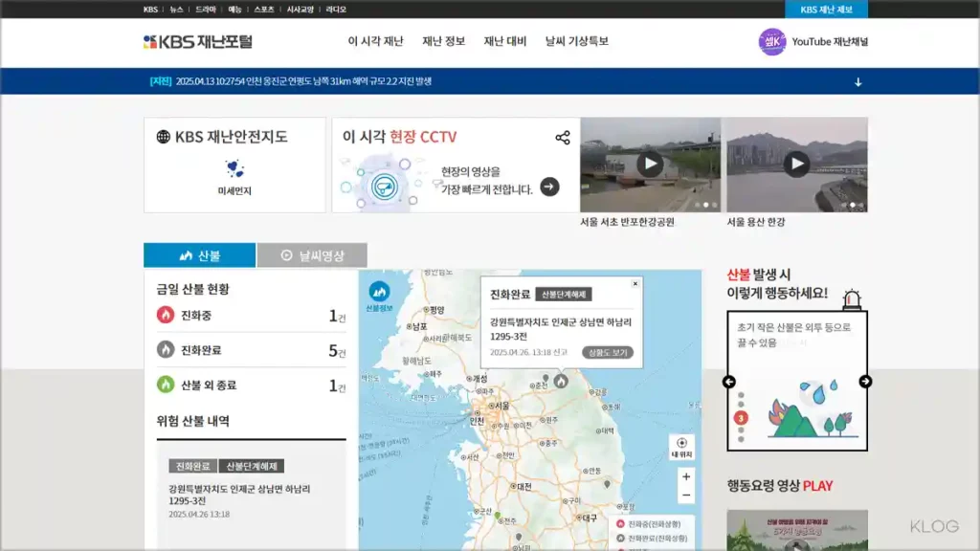Viewport: 980px width, 551px height.
Task: Click the 산불단계해제 tag in wildfire list
Action: pyautogui.click(x=252, y=466)
